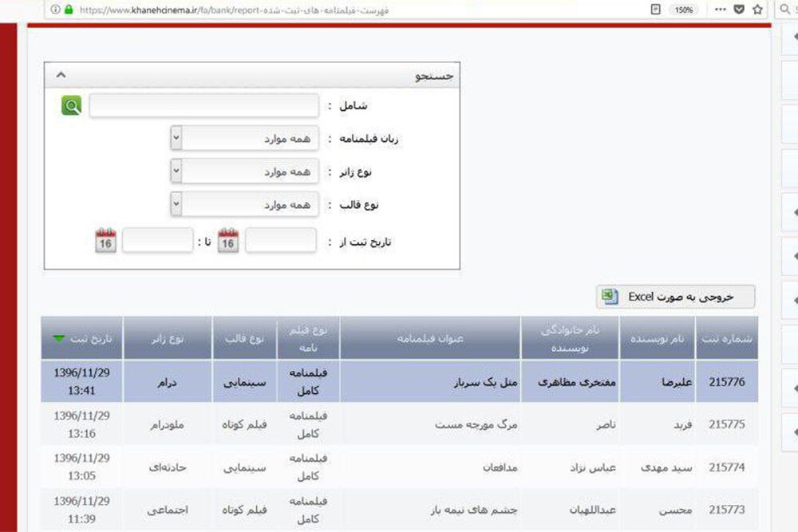Open calendar picker for تاریخ ثبت از date
The width and height of the screenshot is (798, 532).
point(227,238)
